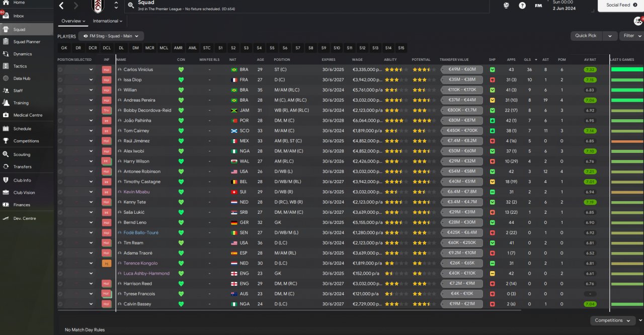Open the Schedule calendar icon
644x335 pixels.
click(x=6, y=129)
